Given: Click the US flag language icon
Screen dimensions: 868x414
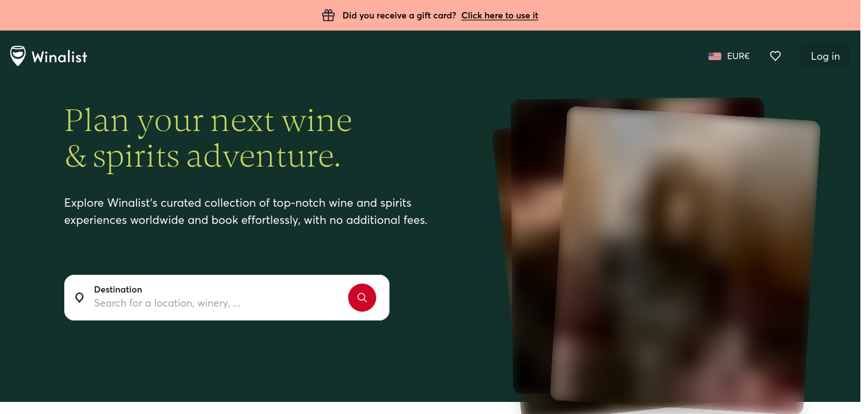Looking at the screenshot, I should (x=715, y=56).
